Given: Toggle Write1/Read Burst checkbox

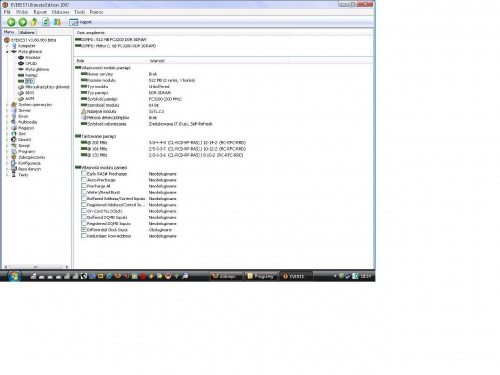Looking at the screenshot, I should [x=84, y=192].
